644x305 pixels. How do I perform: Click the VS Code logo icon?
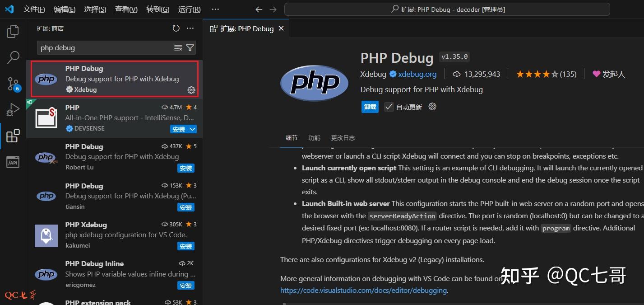[9, 9]
